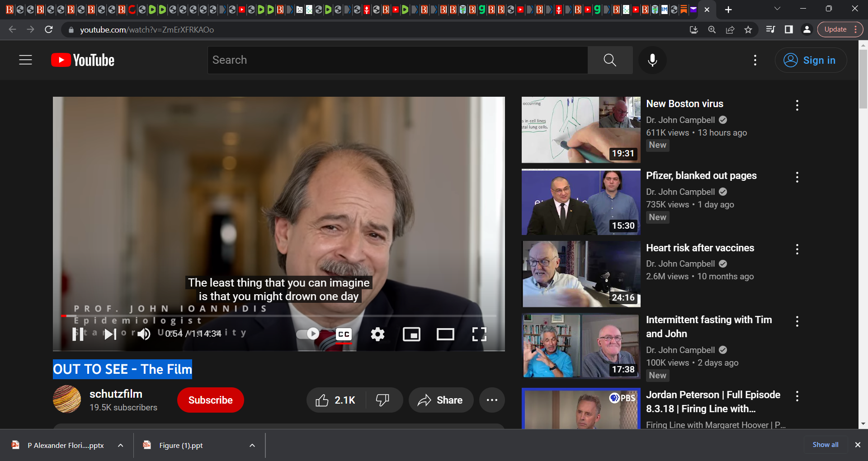The image size is (868, 461).
Task: Open the media control toolbar button
Action: coord(770,29)
